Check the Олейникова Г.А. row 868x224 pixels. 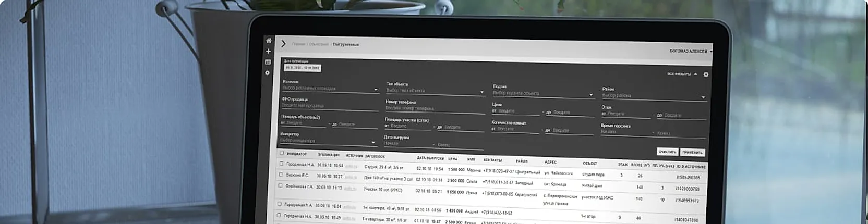(280, 185)
